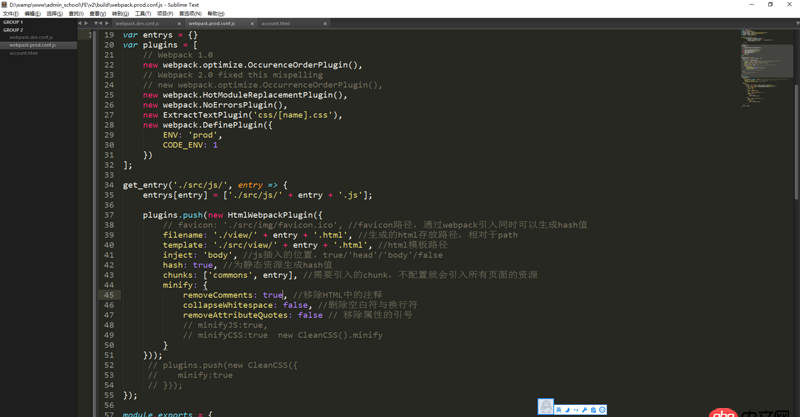This screenshot has height=417, width=800.
Task: Open the 查找(I) menu
Action: pos(76,14)
